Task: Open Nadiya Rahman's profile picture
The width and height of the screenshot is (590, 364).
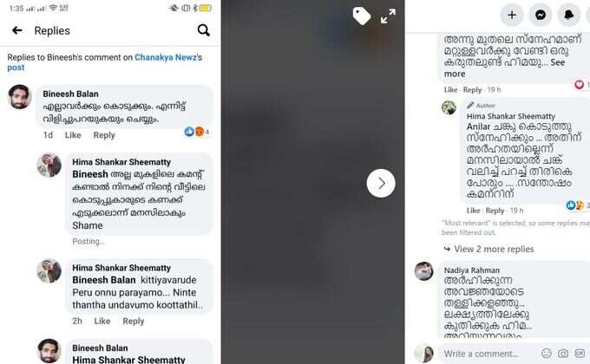Action: pos(423,270)
